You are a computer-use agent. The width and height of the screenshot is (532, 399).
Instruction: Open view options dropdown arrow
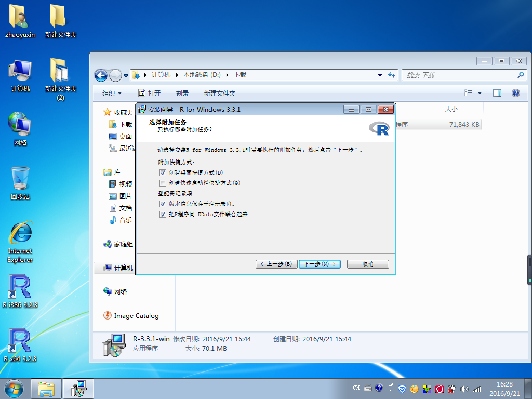pyautogui.click(x=480, y=93)
